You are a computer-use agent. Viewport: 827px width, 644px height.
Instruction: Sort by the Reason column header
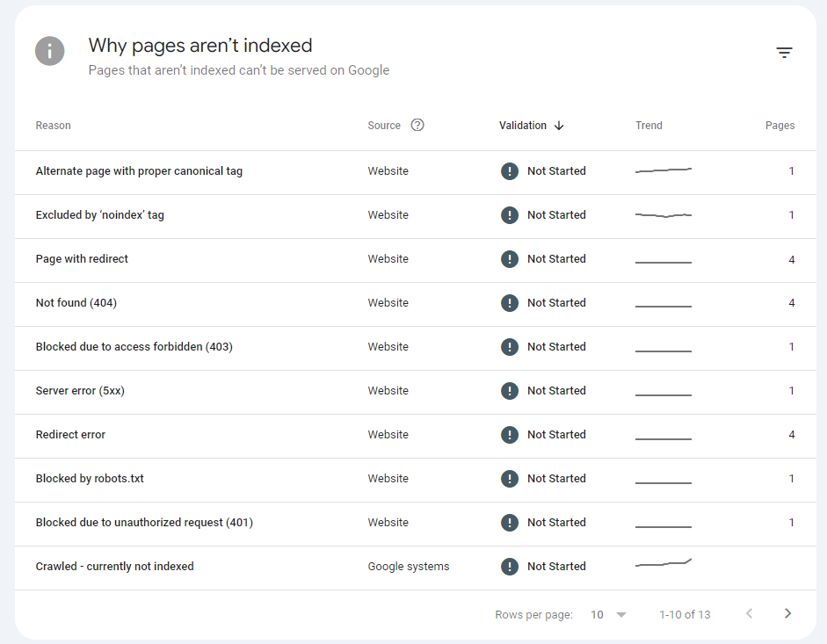54,126
